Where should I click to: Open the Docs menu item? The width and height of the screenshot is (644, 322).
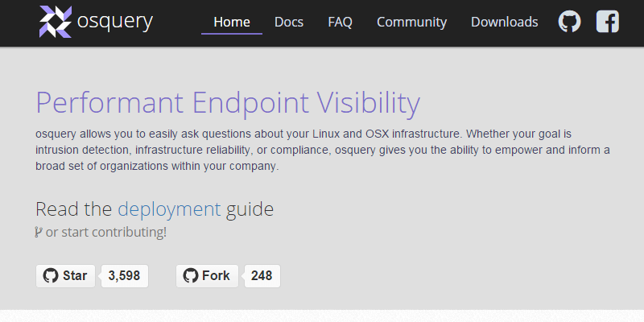click(289, 23)
